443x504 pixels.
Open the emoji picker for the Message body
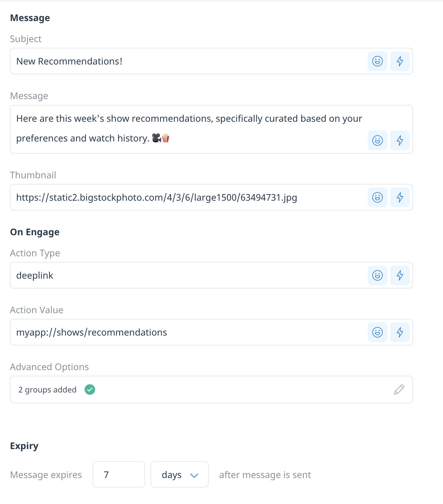pyautogui.click(x=377, y=140)
